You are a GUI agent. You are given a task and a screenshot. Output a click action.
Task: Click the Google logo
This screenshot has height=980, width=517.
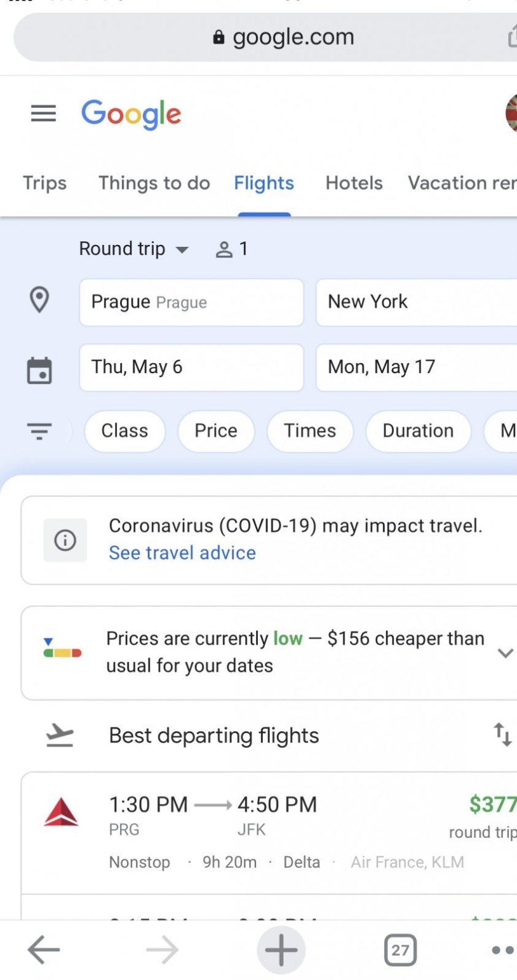pyautogui.click(x=131, y=114)
